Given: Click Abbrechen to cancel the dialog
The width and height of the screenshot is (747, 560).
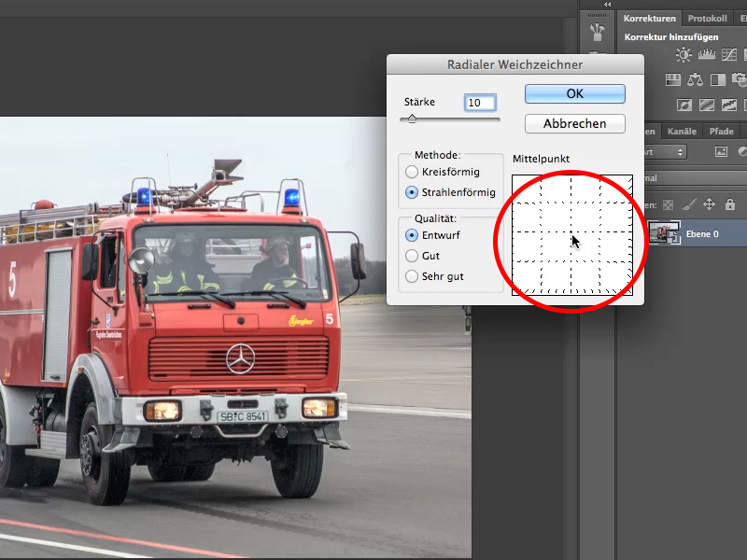Looking at the screenshot, I should 575,124.
